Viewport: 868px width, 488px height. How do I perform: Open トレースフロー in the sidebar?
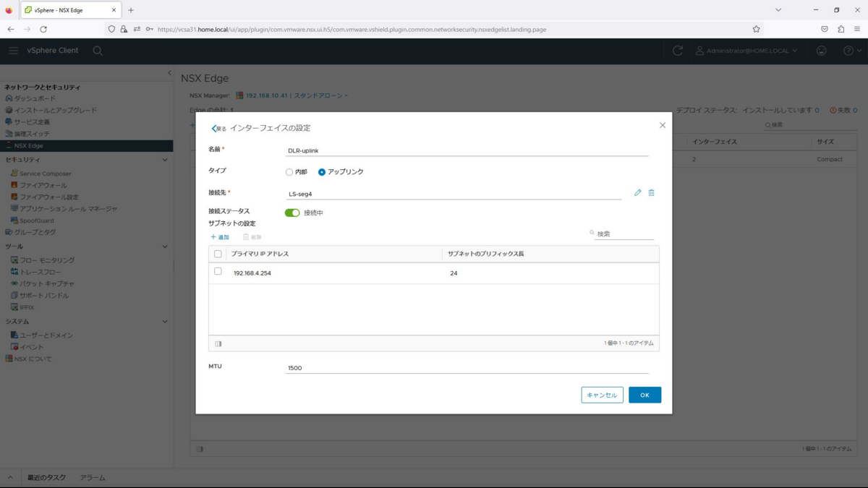tap(41, 272)
